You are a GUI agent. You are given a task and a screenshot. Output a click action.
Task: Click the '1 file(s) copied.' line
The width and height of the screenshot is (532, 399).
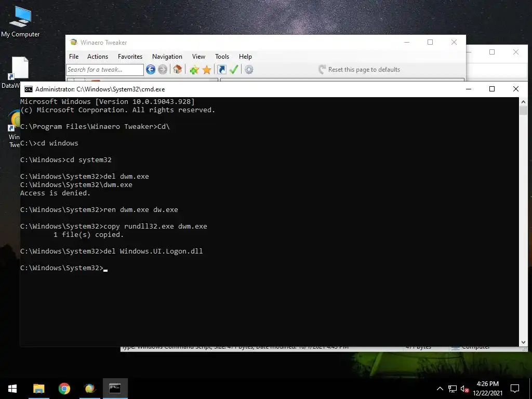pos(88,235)
